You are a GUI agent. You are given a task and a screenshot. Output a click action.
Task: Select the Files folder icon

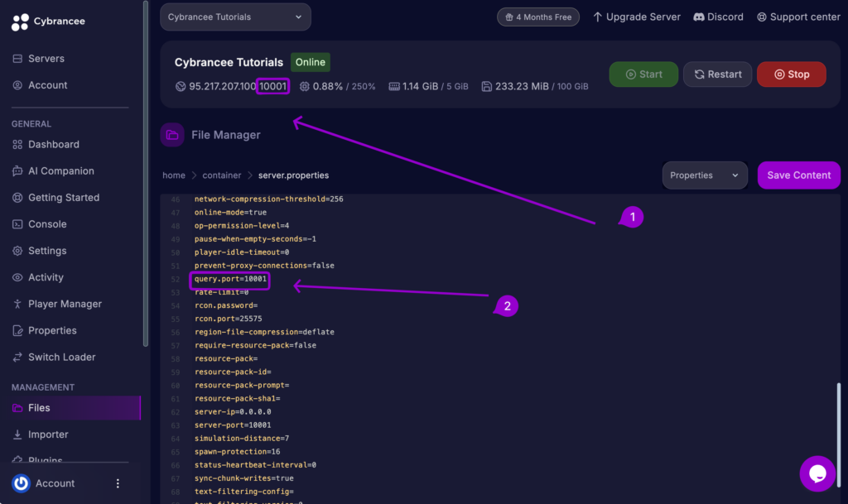(17, 408)
